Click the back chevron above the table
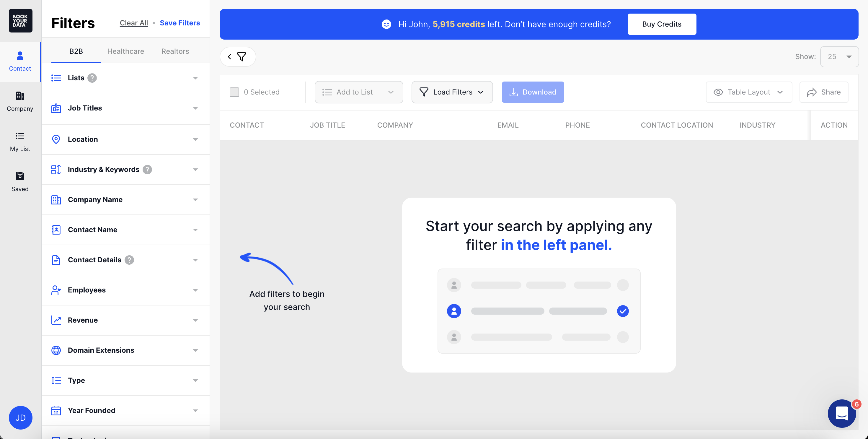This screenshot has height=439, width=868. (x=229, y=57)
